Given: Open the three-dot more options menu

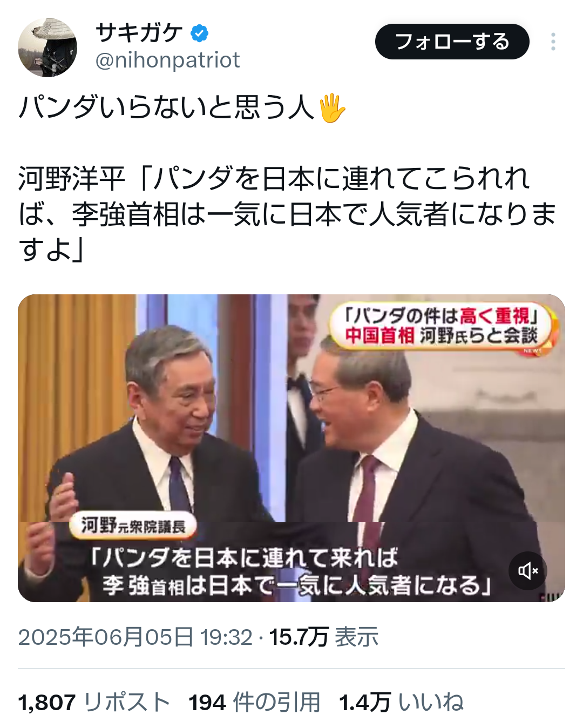Looking at the screenshot, I should tap(553, 42).
